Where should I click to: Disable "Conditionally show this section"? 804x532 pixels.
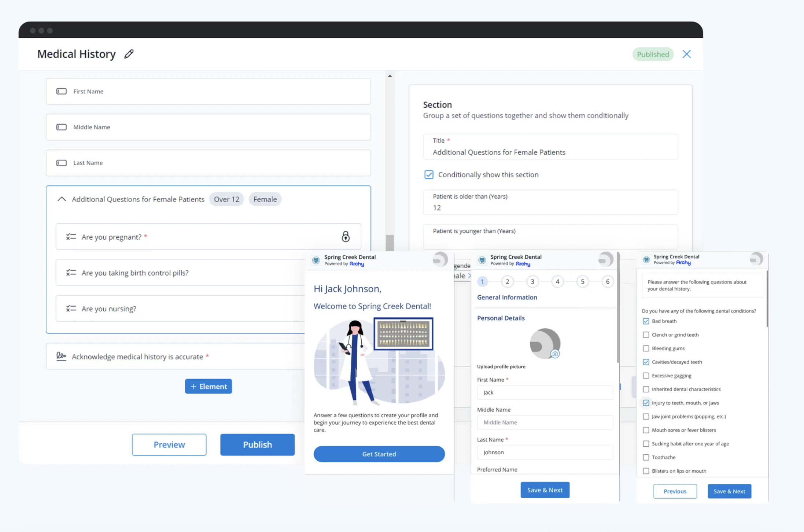(x=428, y=175)
